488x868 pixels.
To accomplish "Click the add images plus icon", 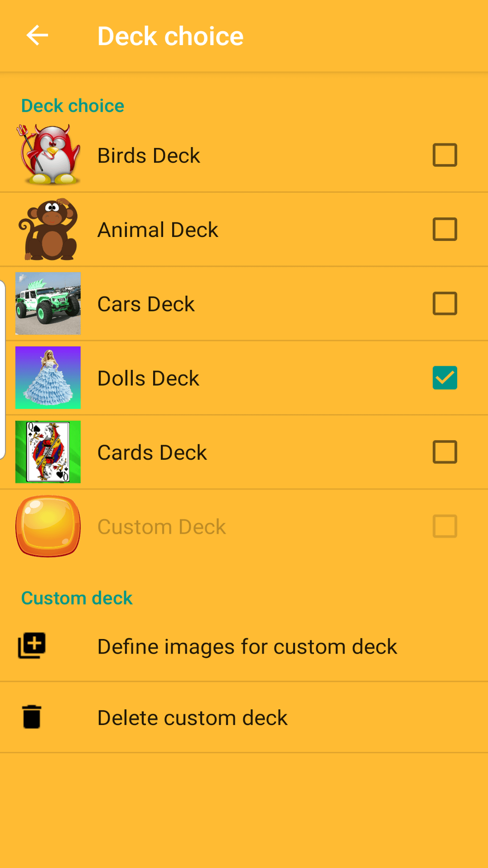I will pos(32,646).
